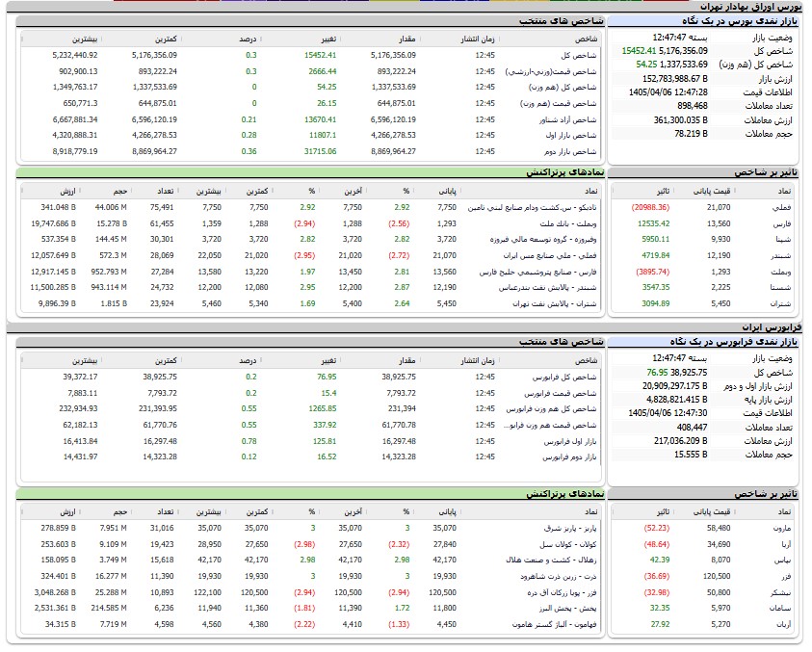Click Tehran trade value 361,300.035 B

680,120
